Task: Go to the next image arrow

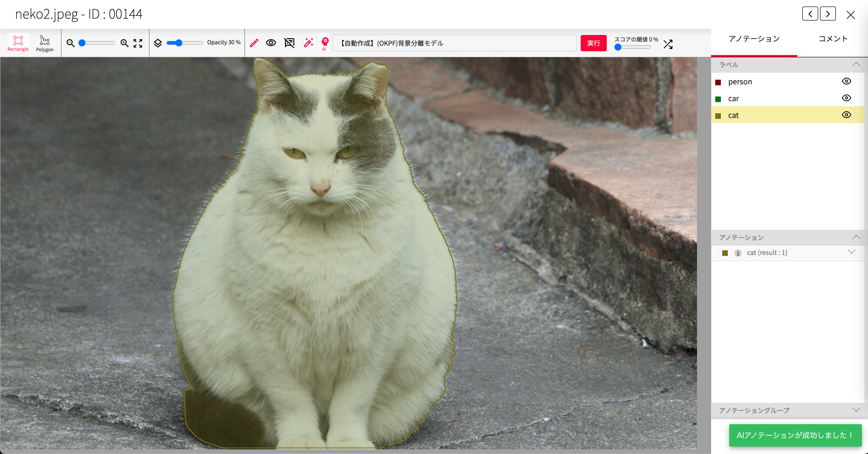Action: click(x=828, y=14)
